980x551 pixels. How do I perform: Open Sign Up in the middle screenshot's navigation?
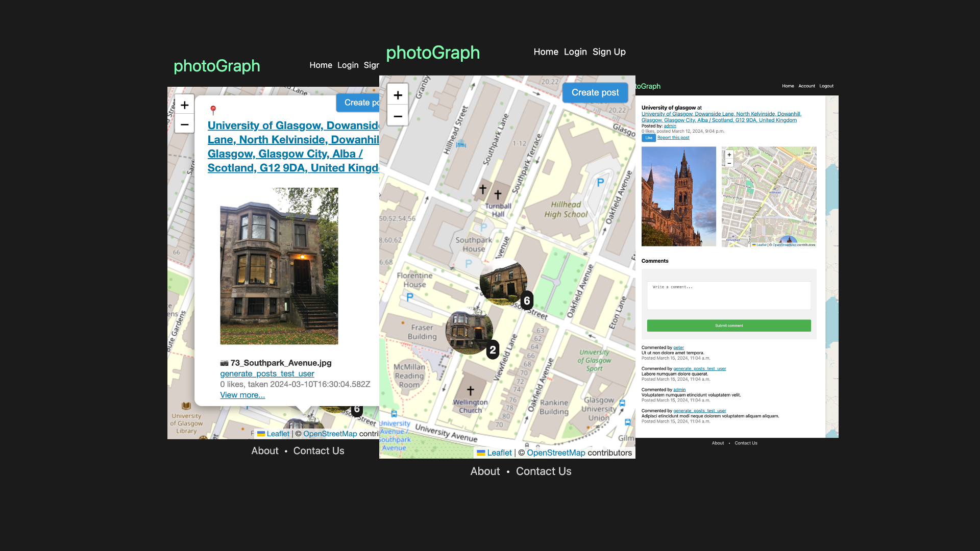pos(609,52)
